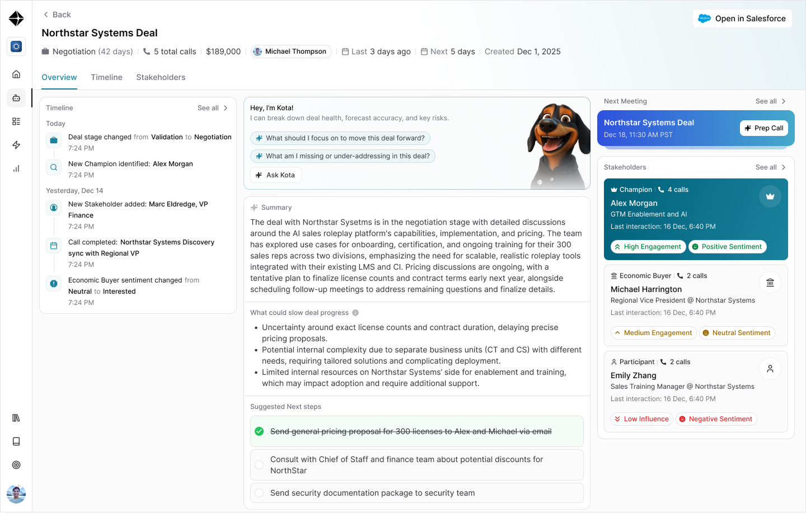Click Ask Kota button

click(x=276, y=175)
